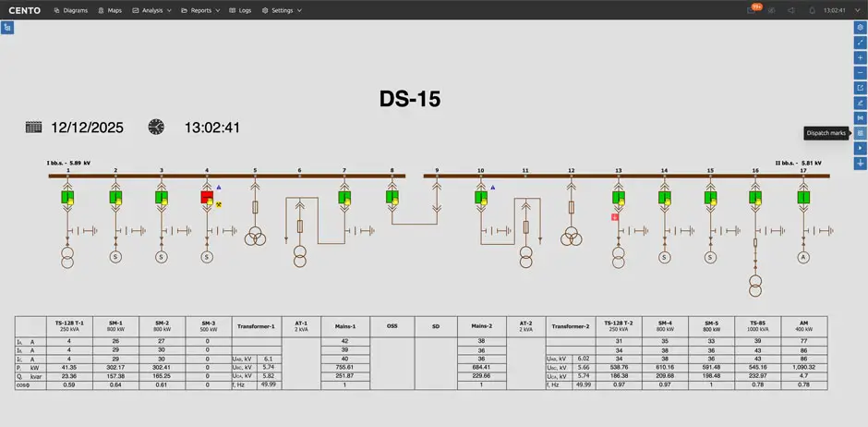Open notifications bell in header

coord(812,10)
